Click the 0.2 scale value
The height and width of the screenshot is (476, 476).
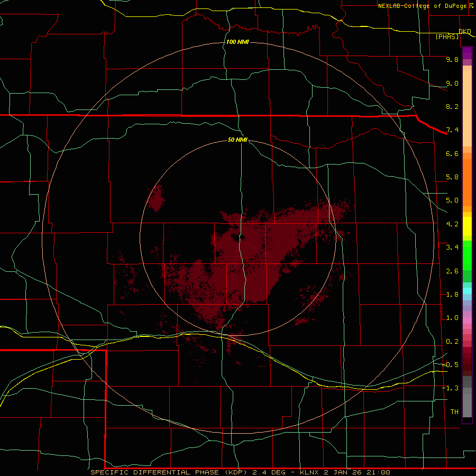point(452,342)
